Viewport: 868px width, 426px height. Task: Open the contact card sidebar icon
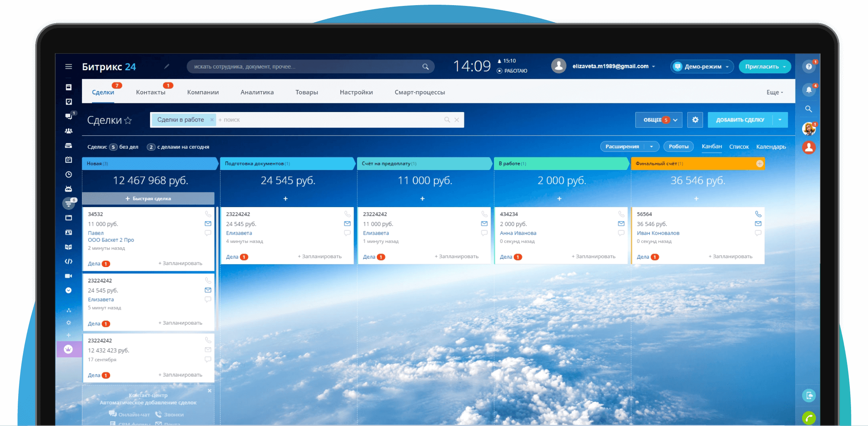coord(69,233)
